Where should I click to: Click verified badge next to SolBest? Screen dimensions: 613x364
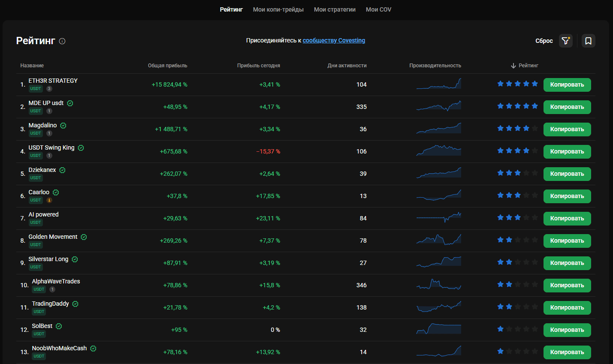(59, 326)
